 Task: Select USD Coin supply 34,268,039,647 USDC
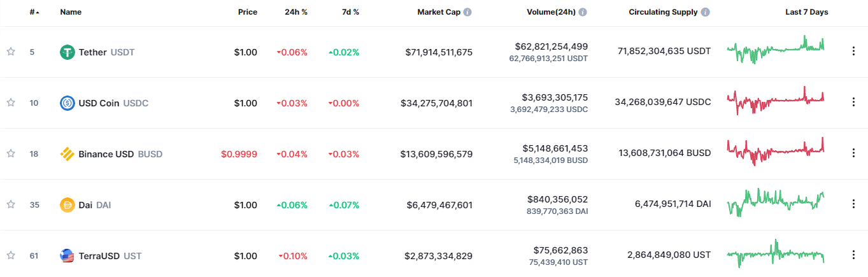(x=663, y=102)
